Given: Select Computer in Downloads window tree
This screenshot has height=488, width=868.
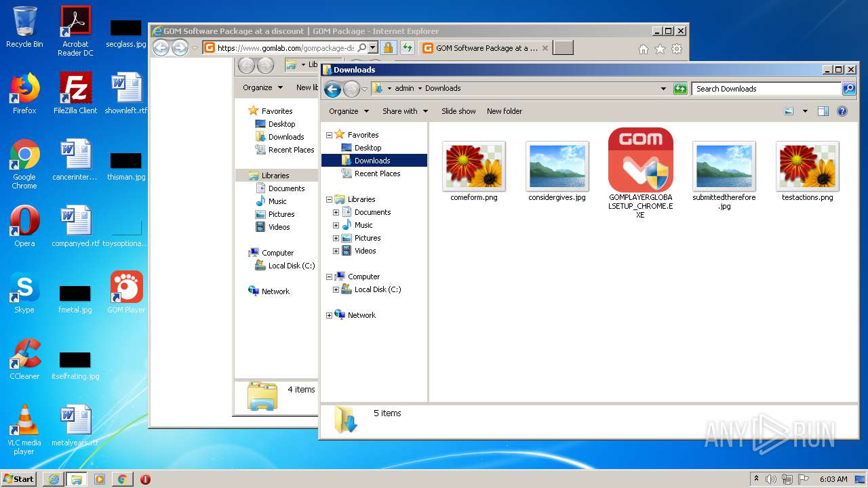Looking at the screenshot, I should [x=363, y=277].
